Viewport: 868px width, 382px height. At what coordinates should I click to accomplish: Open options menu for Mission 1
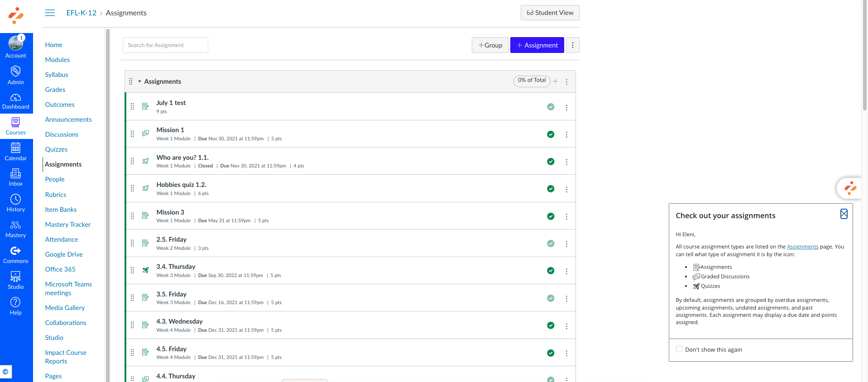[566, 135]
